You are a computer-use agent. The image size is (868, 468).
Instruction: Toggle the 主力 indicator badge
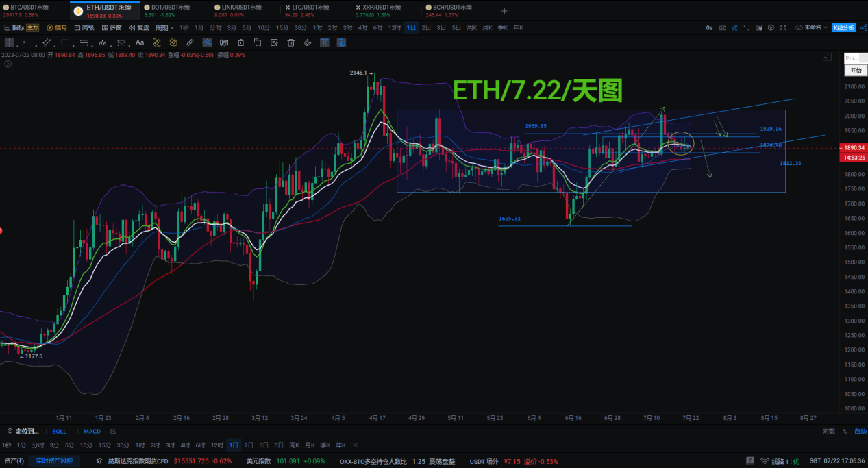coord(32,27)
